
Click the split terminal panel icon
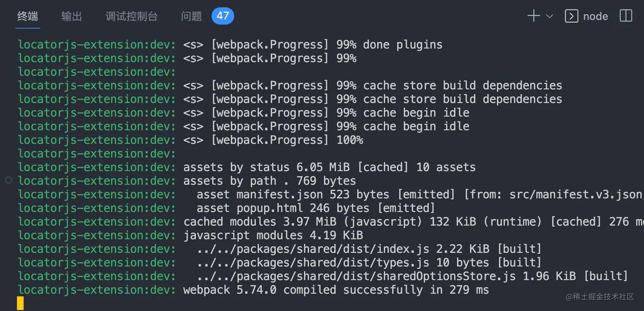(626, 16)
